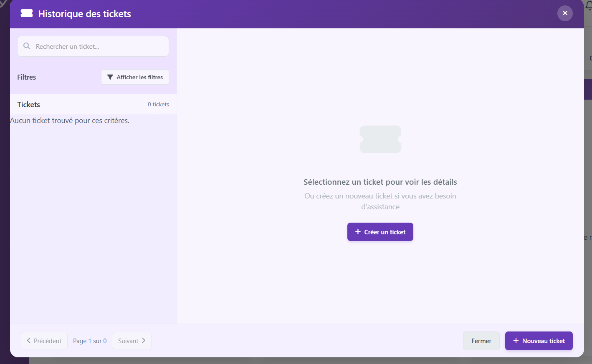
Task: Click the left chevron next to Précédent
Action: coord(28,341)
